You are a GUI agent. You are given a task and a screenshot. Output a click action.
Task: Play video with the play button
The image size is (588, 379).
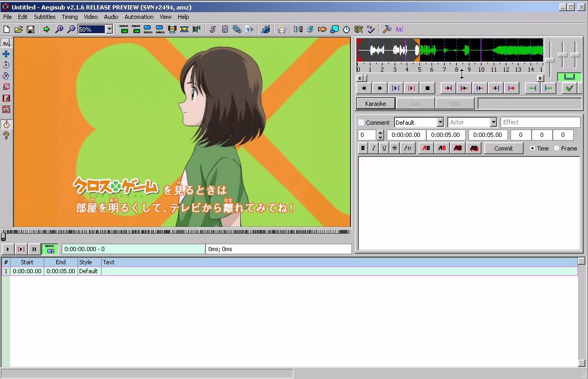point(7,249)
